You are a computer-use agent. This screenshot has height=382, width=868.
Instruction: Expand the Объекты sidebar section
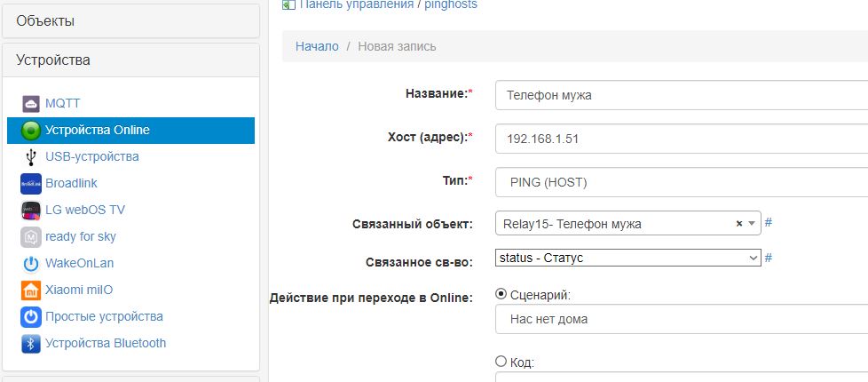coord(130,21)
